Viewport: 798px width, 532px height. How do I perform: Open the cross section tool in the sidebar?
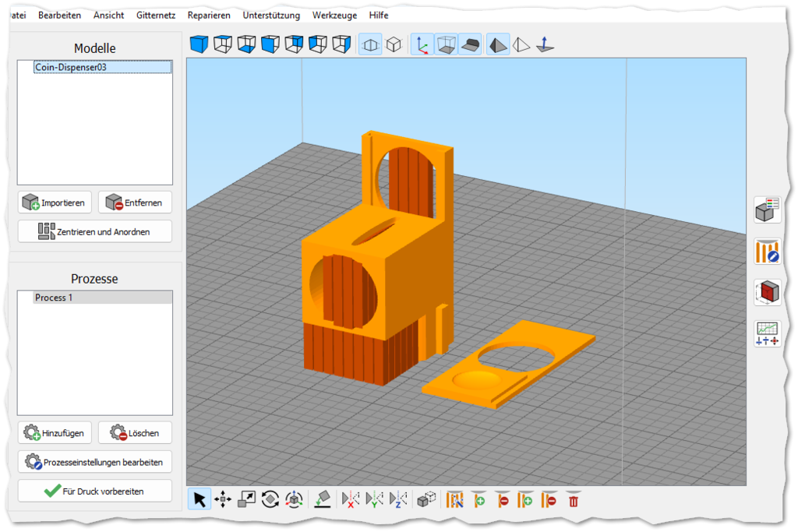tap(768, 291)
